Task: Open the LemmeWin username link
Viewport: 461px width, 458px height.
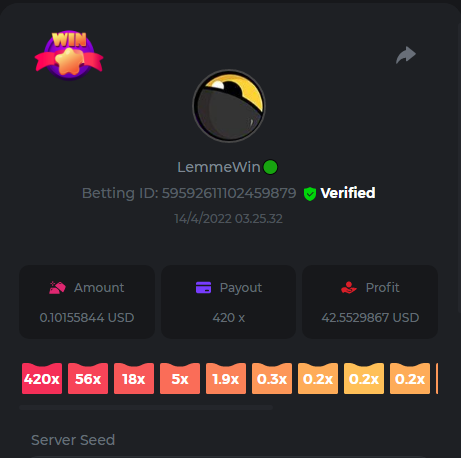Action: (219, 167)
